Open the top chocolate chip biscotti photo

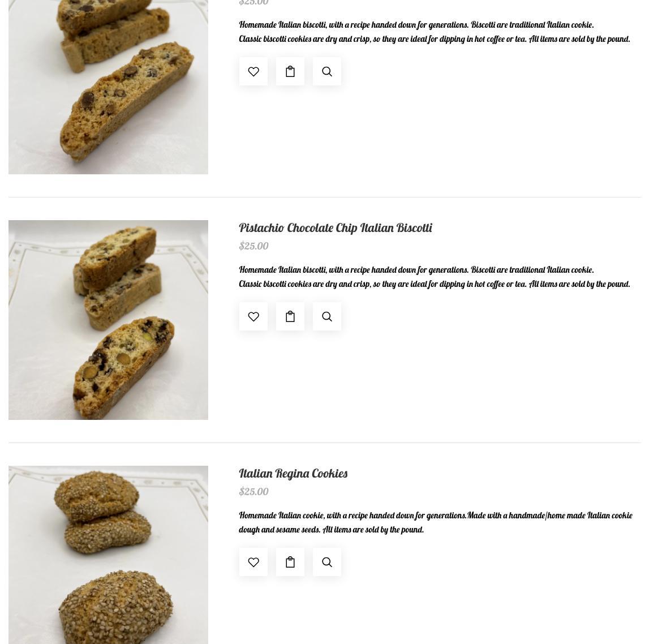point(108,87)
